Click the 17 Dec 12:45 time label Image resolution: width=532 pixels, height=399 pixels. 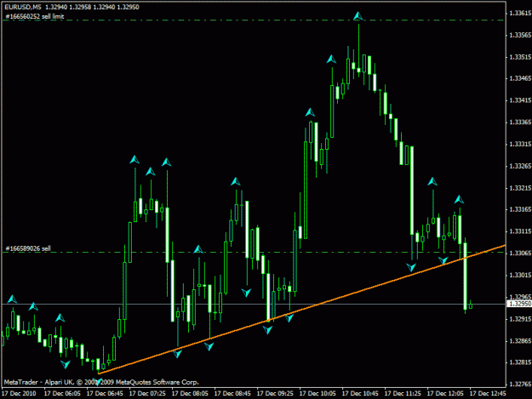tap(488, 394)
